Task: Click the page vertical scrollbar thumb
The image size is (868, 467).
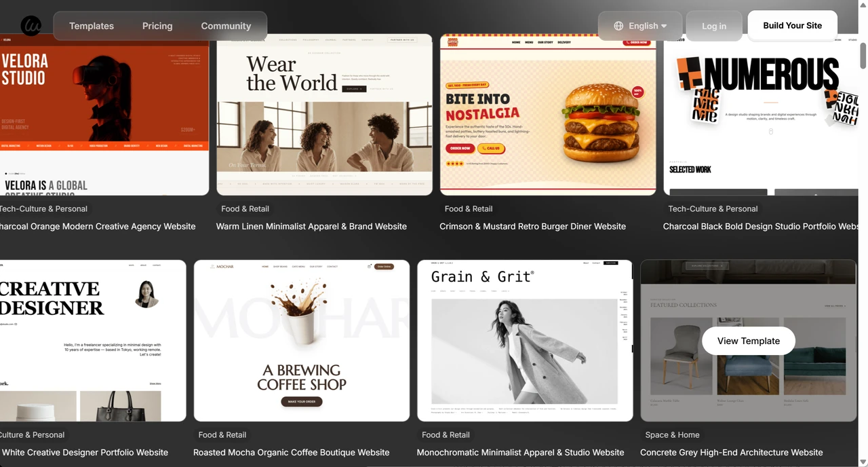Action: click(x=863, y=54)
